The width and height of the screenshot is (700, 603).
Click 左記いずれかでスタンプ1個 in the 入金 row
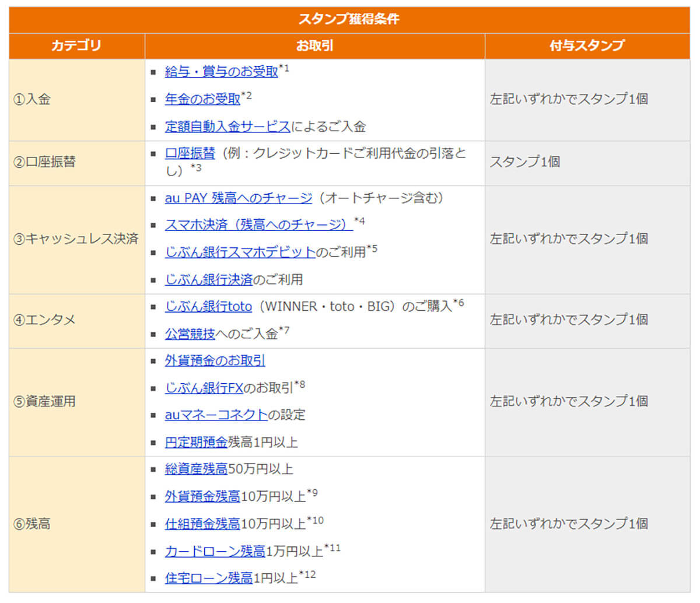coord(569,99)
